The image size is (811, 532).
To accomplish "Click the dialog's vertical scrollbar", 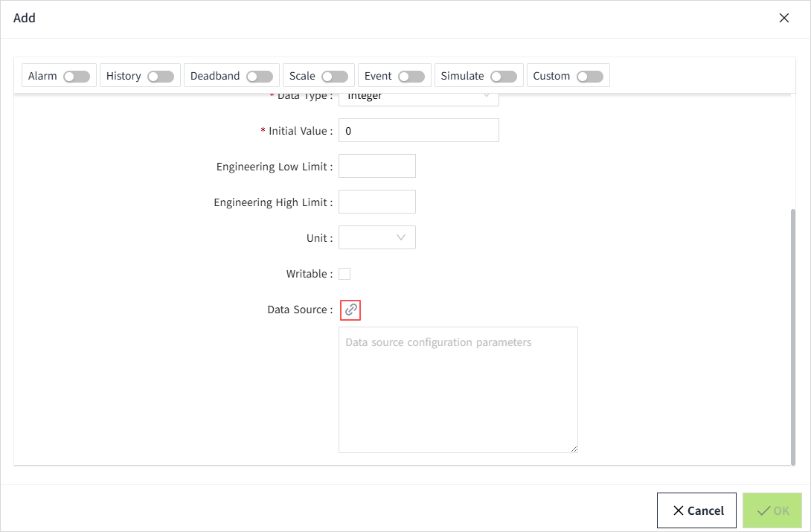I will [x=793, y=336].
